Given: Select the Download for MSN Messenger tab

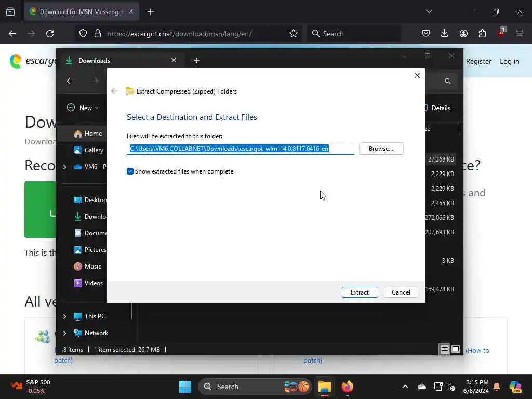Looking at the screenshot, I should [x=82, y=12].
